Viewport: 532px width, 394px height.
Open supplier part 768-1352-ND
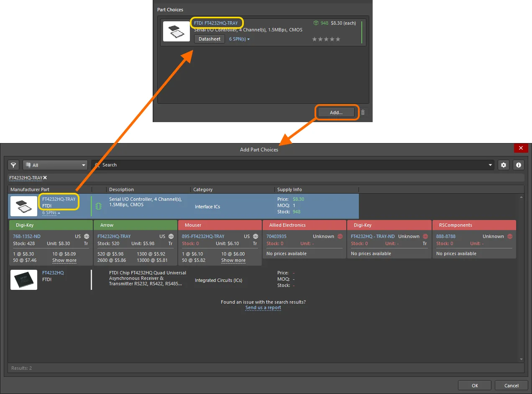(x=27, y=236)
